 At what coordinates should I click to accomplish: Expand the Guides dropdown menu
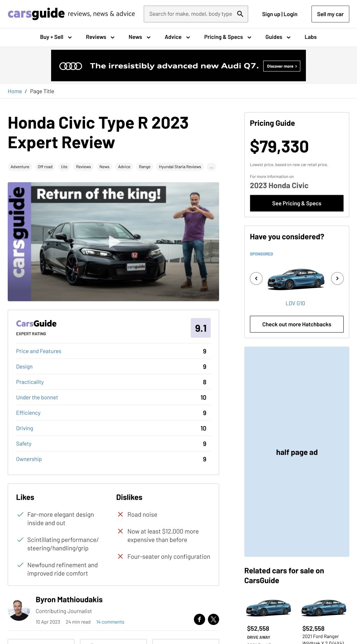(278, 37)
